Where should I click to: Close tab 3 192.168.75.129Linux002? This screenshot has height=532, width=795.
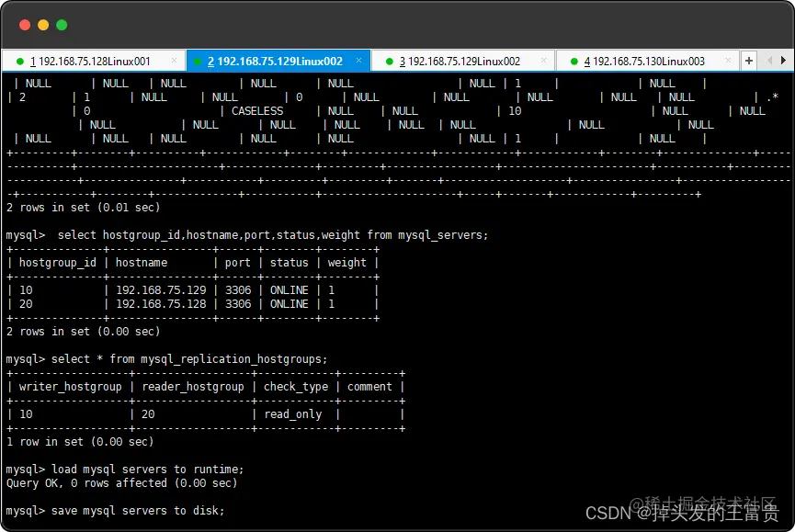543,61
